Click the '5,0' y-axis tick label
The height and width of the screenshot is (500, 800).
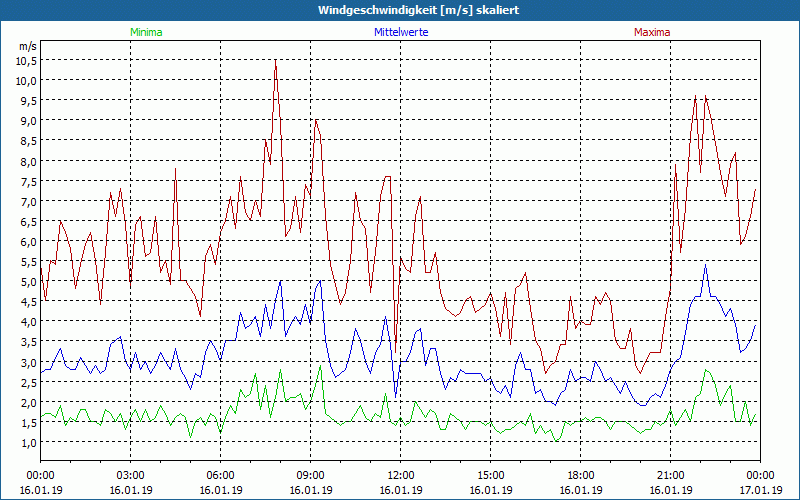(29, 282)
